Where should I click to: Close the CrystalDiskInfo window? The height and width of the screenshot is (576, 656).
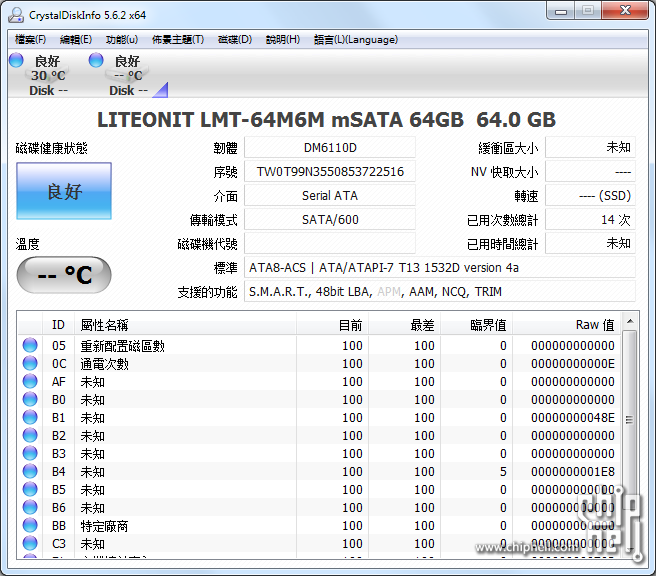pyautogui.click(x=625, y=11)
